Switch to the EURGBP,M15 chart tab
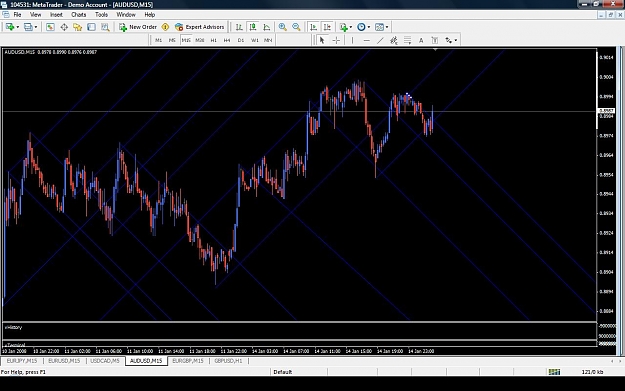625x391 pixels. (188, 361)
